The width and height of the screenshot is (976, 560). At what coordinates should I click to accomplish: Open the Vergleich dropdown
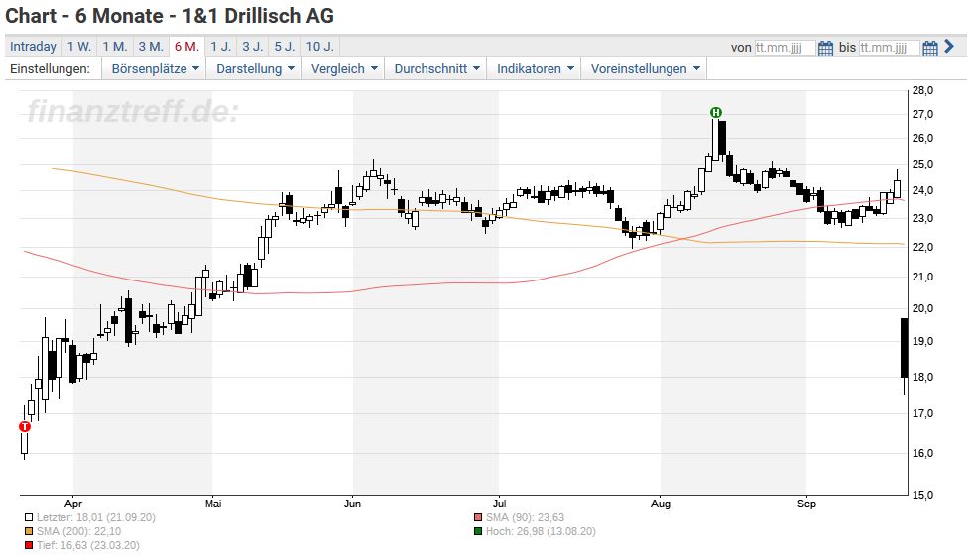(x=343, y=69)
